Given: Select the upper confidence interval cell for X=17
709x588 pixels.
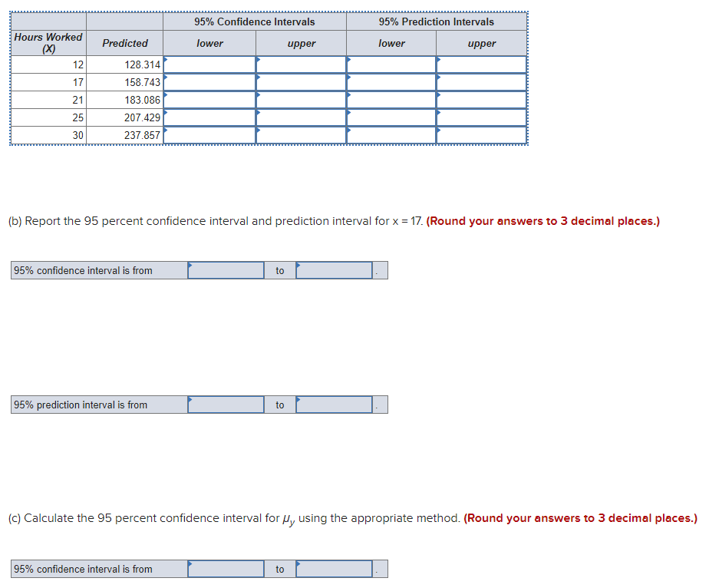Looking at the screenshot, I should coord(301,82).
